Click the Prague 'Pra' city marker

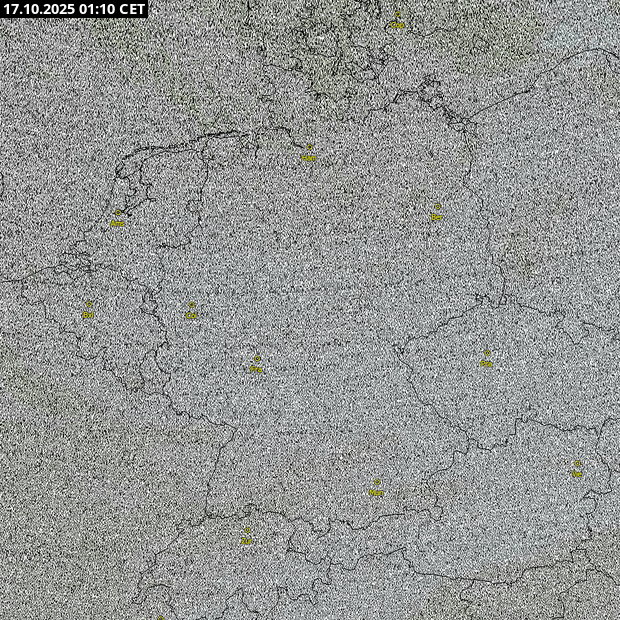pos(486,354)
